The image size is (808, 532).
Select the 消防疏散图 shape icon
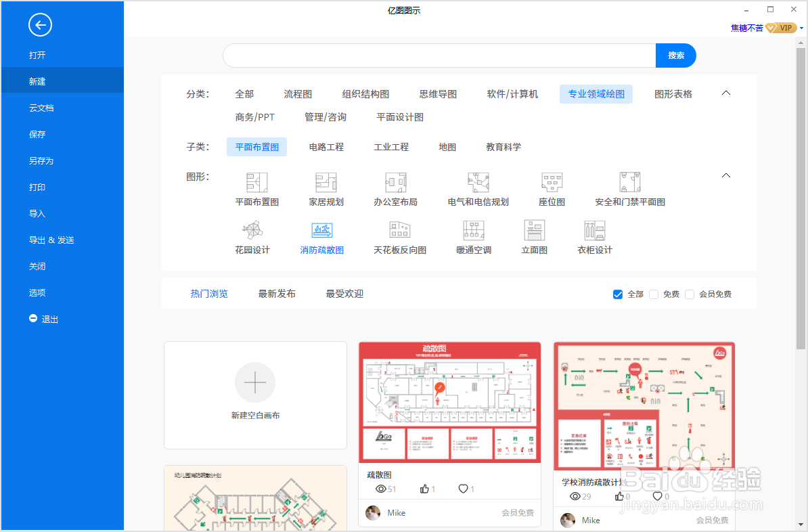[x=322, y=230]
